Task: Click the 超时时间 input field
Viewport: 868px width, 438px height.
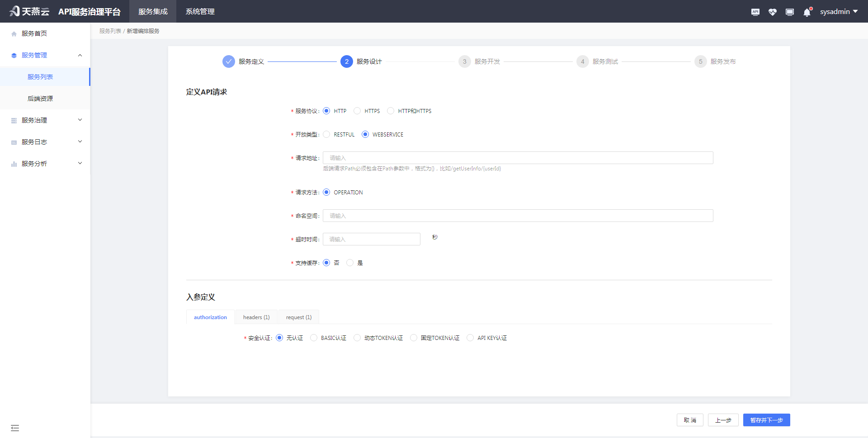Action: [371, 239]
